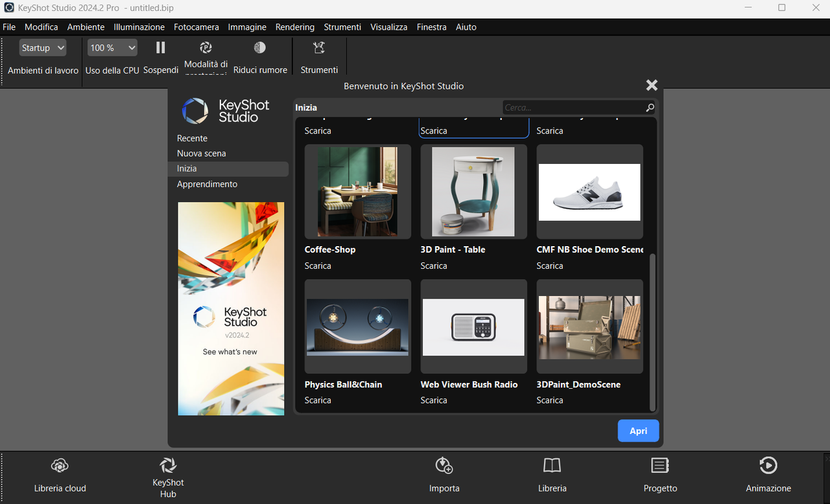Click Scarica under 3D Paint - Table
Screen dimensions: 830x504
point(434,266)
